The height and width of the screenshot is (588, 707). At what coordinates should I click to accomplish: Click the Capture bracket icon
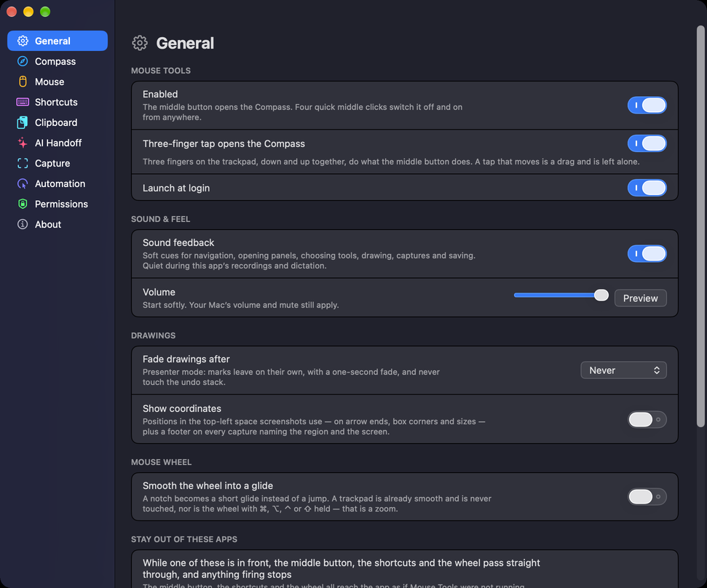click(23, 163)
